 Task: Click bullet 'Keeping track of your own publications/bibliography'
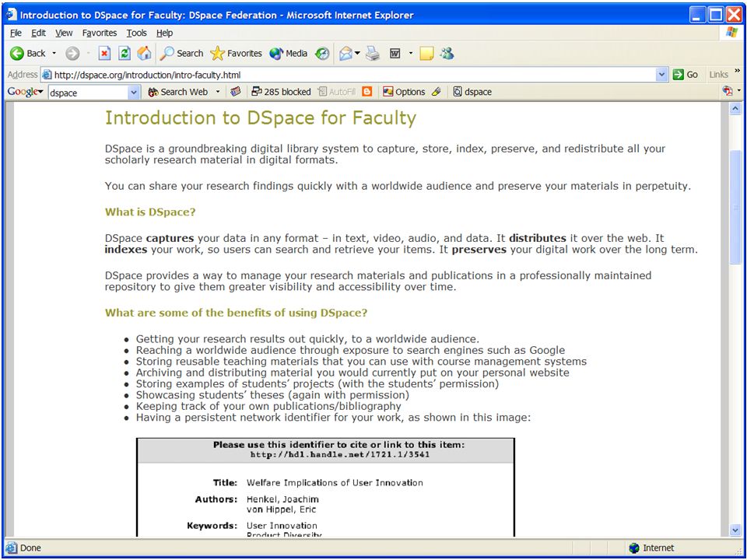[268, 406]
